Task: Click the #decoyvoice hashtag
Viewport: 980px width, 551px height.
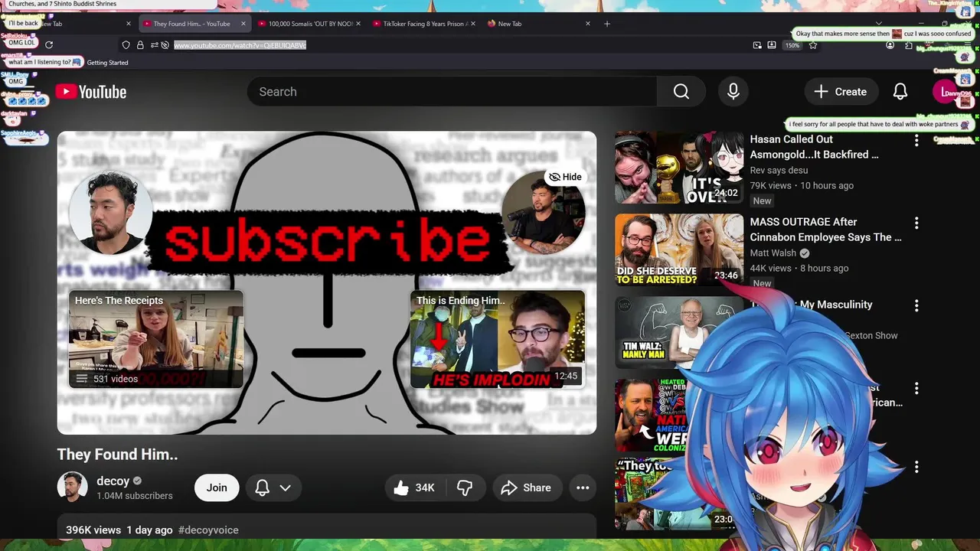Action: [208, 530]
